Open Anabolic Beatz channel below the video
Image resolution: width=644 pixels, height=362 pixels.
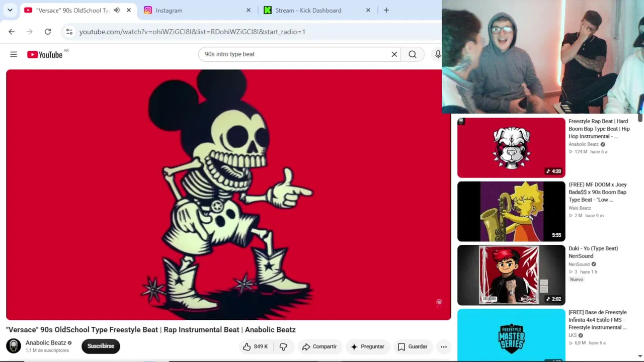click(46, 343)
